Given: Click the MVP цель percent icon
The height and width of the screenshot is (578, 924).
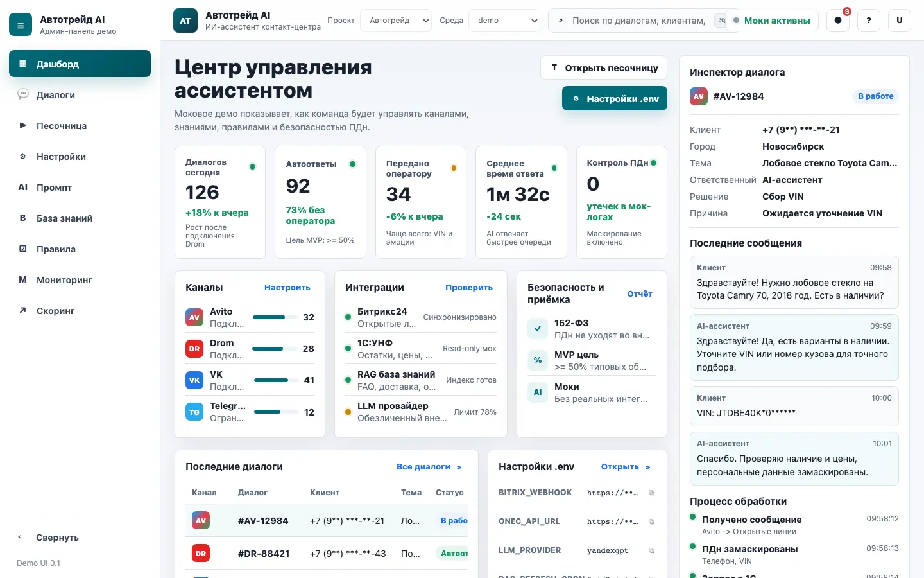Looking at the screenshot, I should (x=538, y=360).
